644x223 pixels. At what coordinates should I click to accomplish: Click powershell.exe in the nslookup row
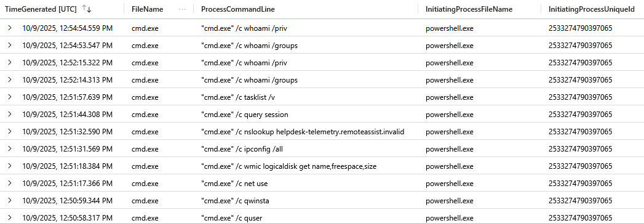449,132
